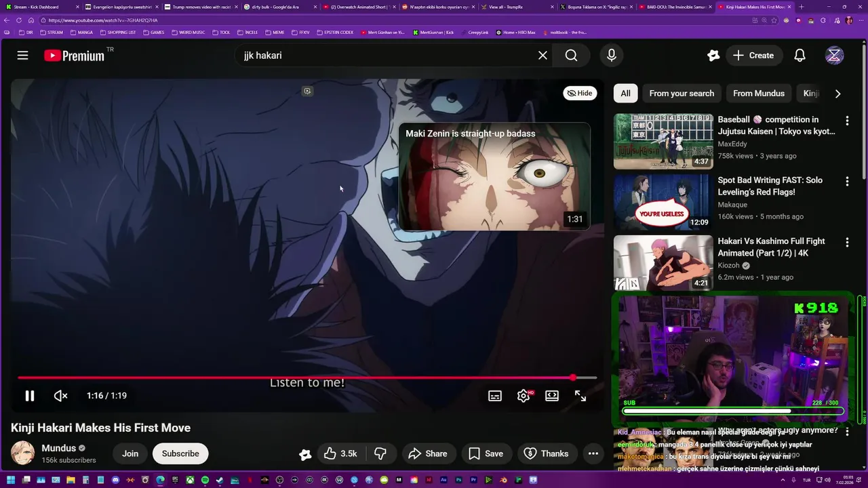Image resolution: width=868 pixels, height=488 pixels.
Task: Open the account avatar menu
Action: (834, 56)
